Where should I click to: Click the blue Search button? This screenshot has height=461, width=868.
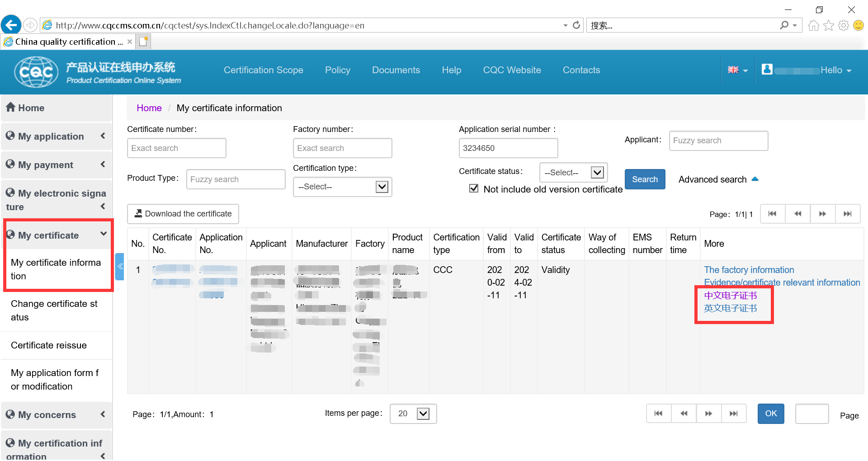coord(645,179)
